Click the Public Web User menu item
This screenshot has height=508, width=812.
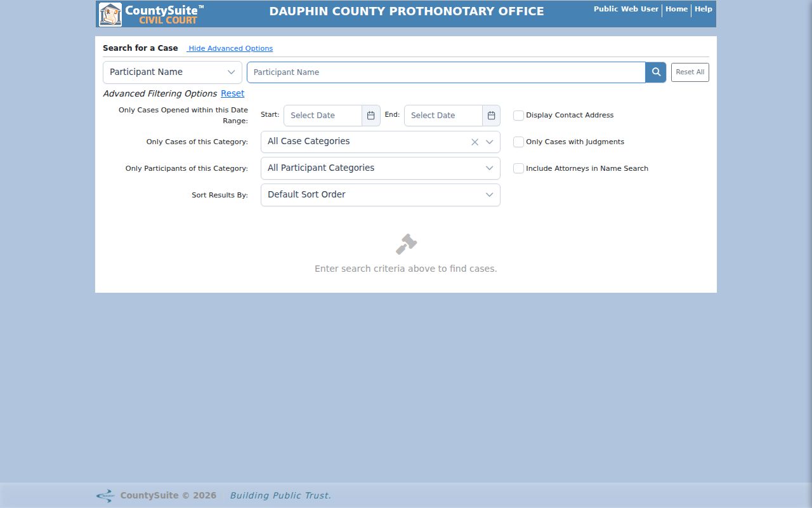(x=626, y=10)
